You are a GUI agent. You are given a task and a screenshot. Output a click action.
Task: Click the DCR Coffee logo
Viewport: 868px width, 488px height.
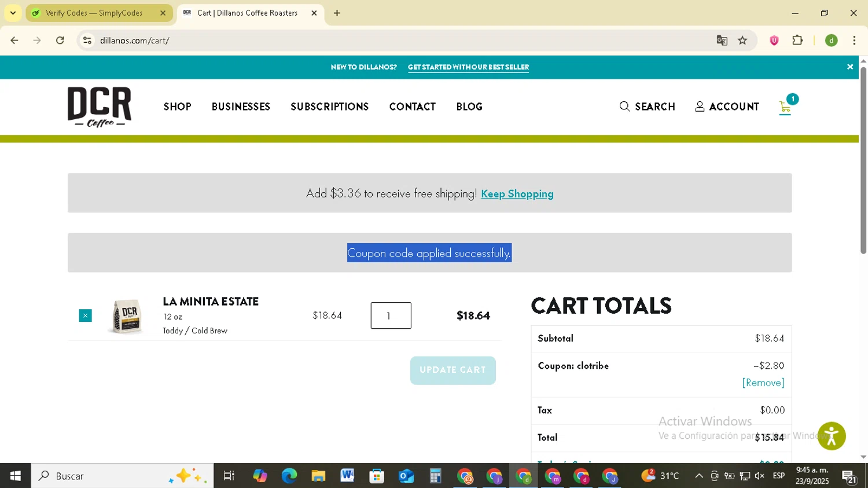click(x=100, y=107)
